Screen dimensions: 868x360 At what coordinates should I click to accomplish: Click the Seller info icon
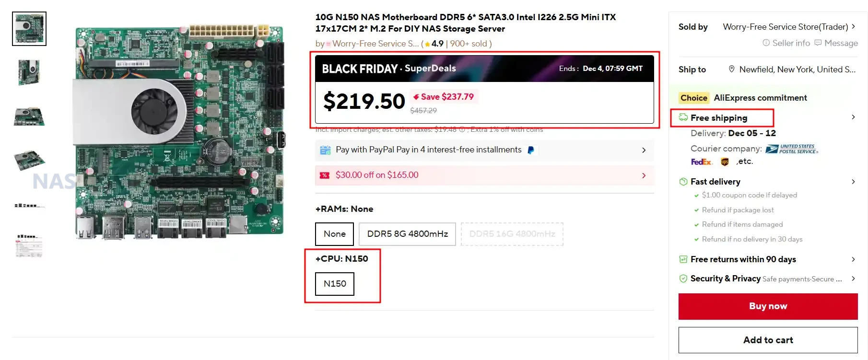click(766, 43)
